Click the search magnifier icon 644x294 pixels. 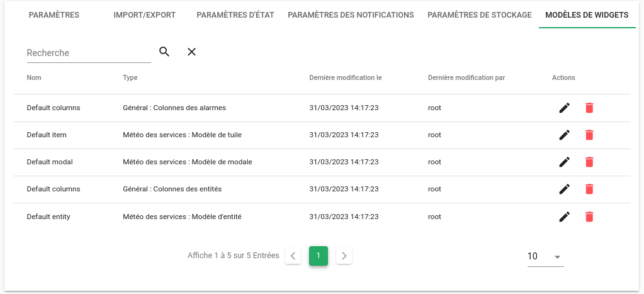point(164,52)
